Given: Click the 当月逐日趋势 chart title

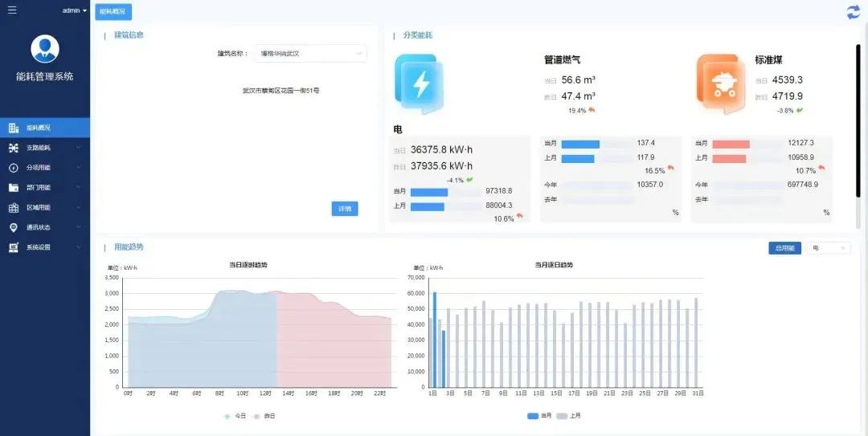Looking at the screenshot, I should (554, 265).
